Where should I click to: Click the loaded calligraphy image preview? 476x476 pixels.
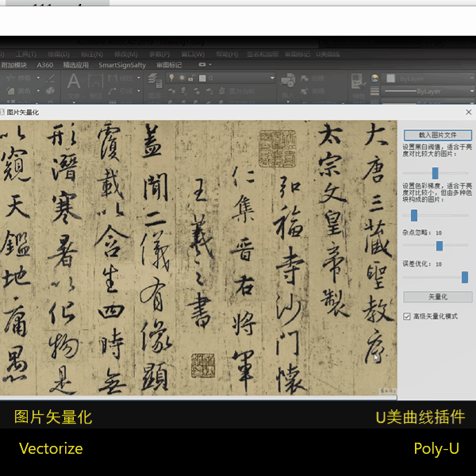(x=198, y=258)
